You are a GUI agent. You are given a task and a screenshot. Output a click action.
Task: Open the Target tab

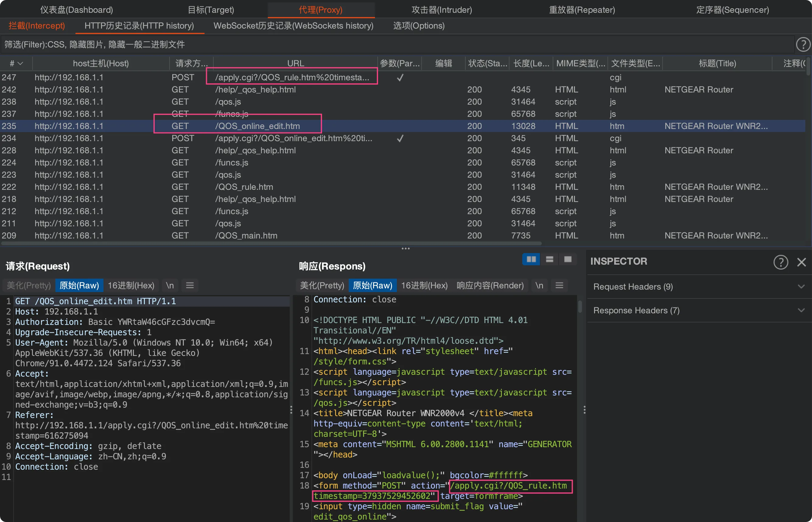pyautogui.click(x=211, y=10)
